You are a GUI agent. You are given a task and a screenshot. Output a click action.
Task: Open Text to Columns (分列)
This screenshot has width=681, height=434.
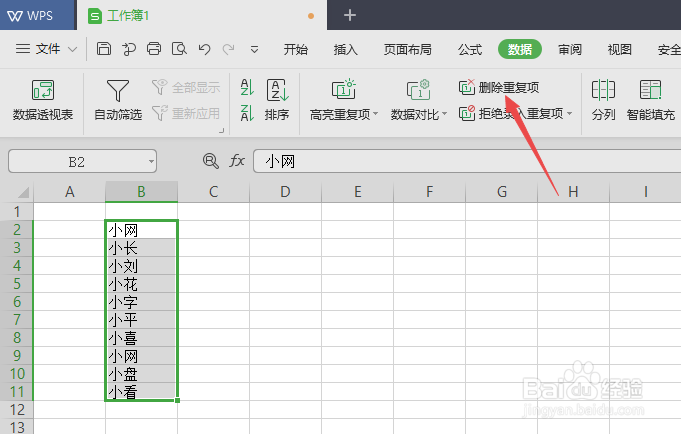point(603,100)
